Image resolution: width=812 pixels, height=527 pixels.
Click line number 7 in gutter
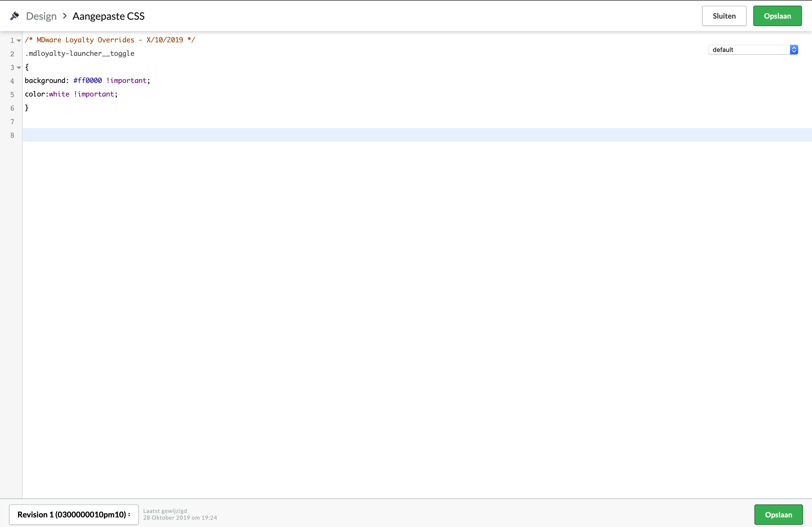[12, 122]
